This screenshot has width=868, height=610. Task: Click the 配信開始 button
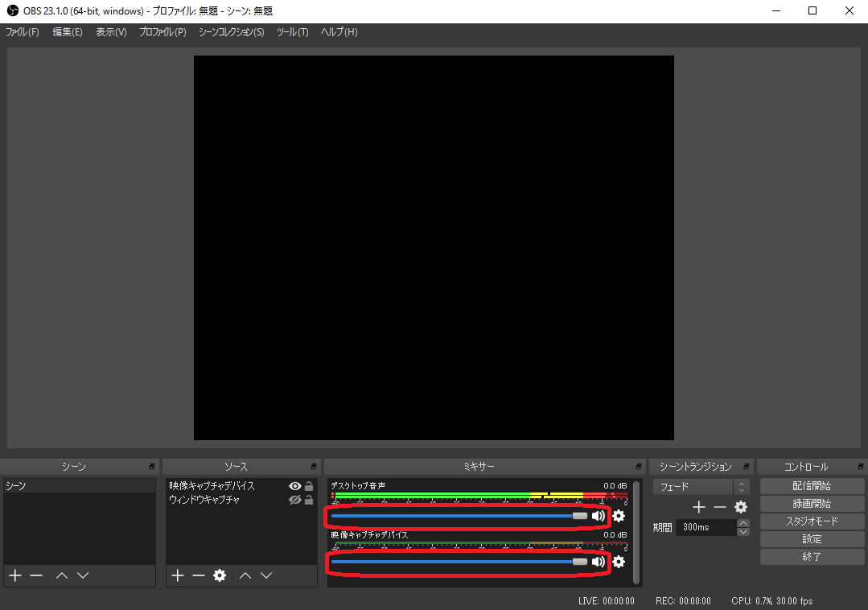click(812, 486)
